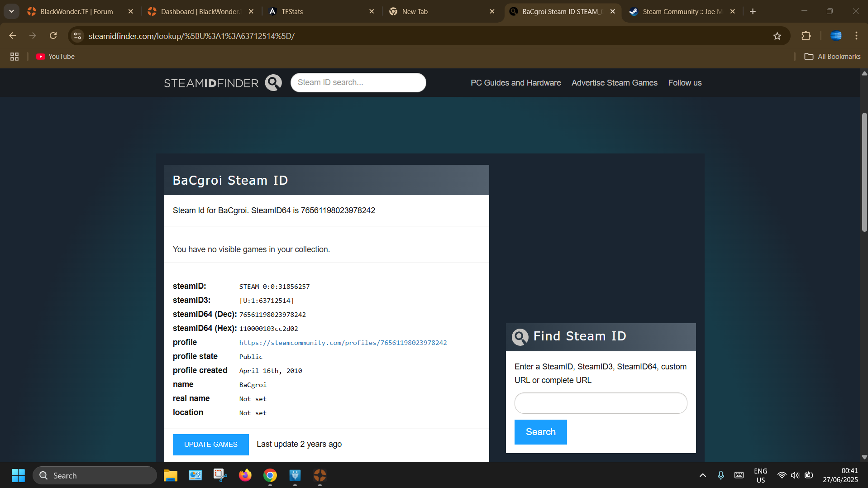Screen dimensions: 868x488
Task: Open the Wi-Fi network tray icon
Action: (x=782, y=475)
